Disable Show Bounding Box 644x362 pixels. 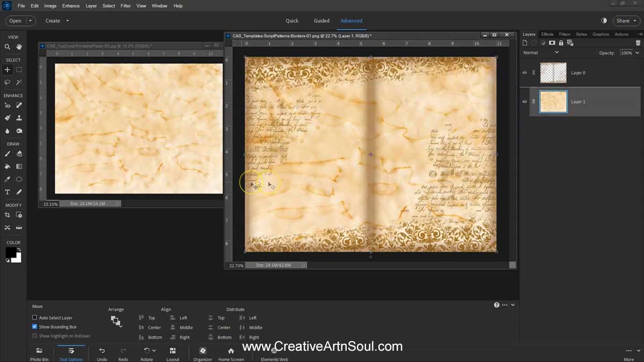click(35, 327)
